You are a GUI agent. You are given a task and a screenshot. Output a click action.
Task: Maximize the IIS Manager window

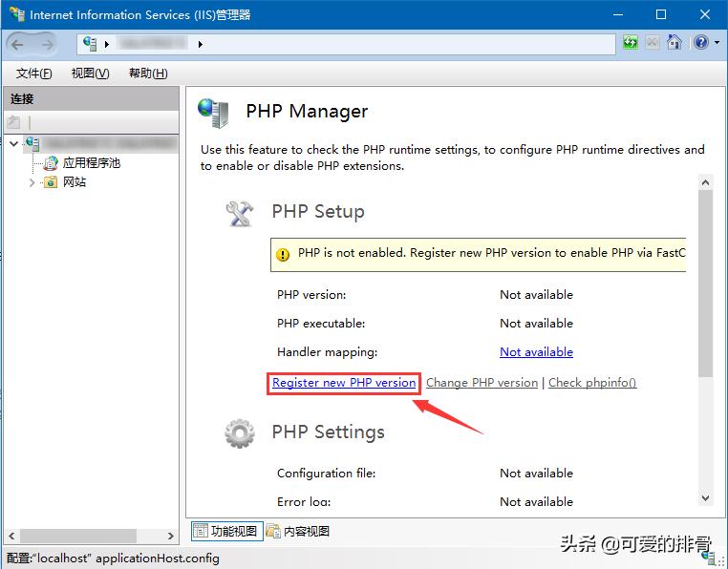pos(661,14)
